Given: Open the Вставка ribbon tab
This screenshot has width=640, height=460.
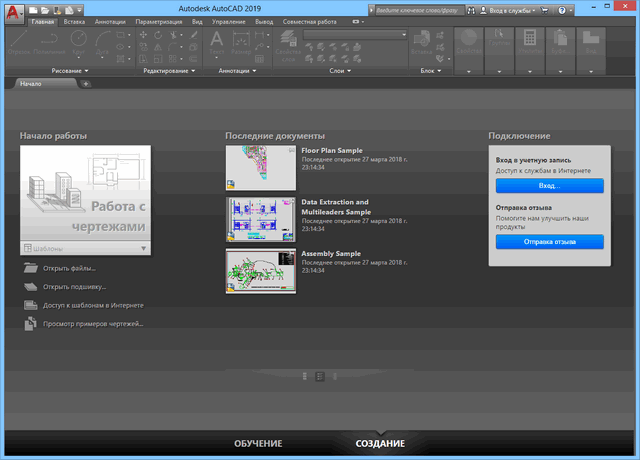Looking at the screenshot, I should 73,21.
